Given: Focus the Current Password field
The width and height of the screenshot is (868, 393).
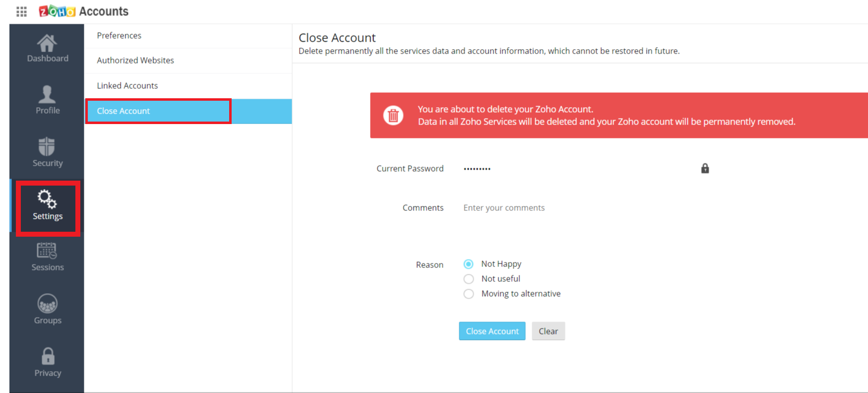Looking at the screenshot, I should tap(575, 169).
